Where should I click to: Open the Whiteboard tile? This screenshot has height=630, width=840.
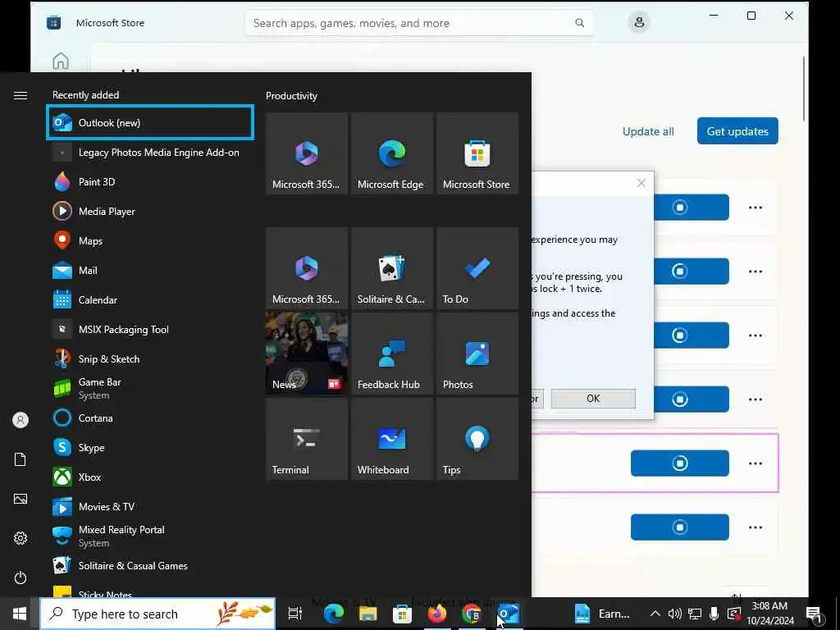(391, 439)
